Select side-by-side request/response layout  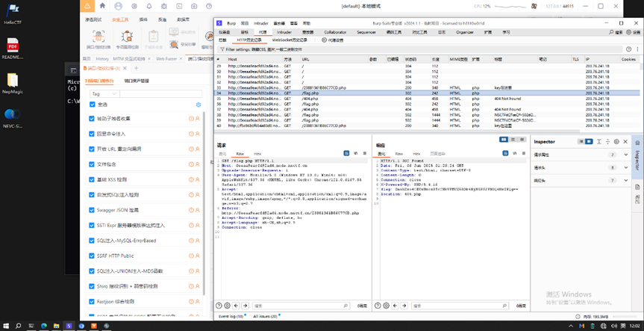pyautogui.click(x=504, y=140)
